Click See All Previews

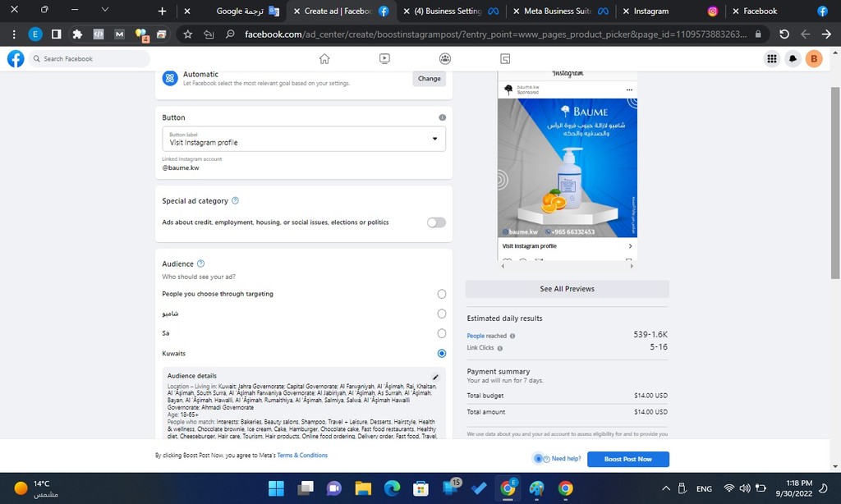click(567, 288)
